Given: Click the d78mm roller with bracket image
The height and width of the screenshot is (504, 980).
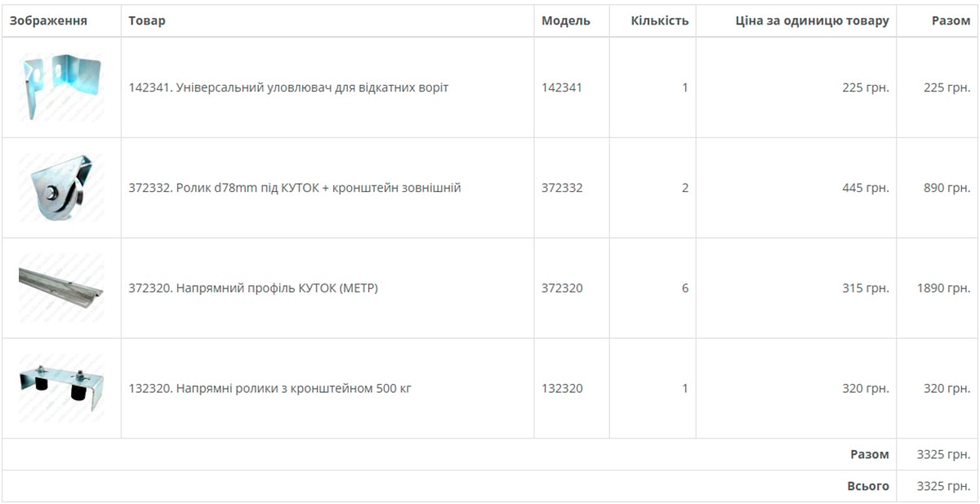Looking at the screenshot, I should point(61,188).
